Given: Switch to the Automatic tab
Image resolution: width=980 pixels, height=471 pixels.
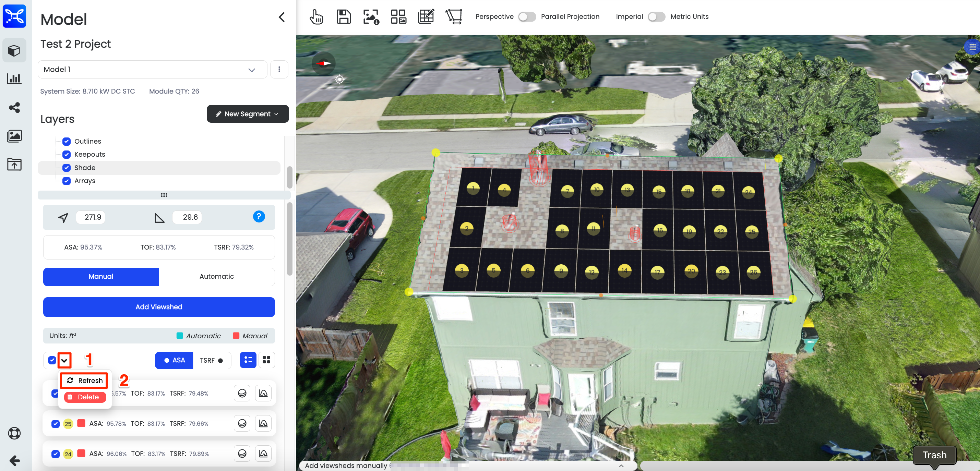Looking at the screenshot, I should (216, 277).
